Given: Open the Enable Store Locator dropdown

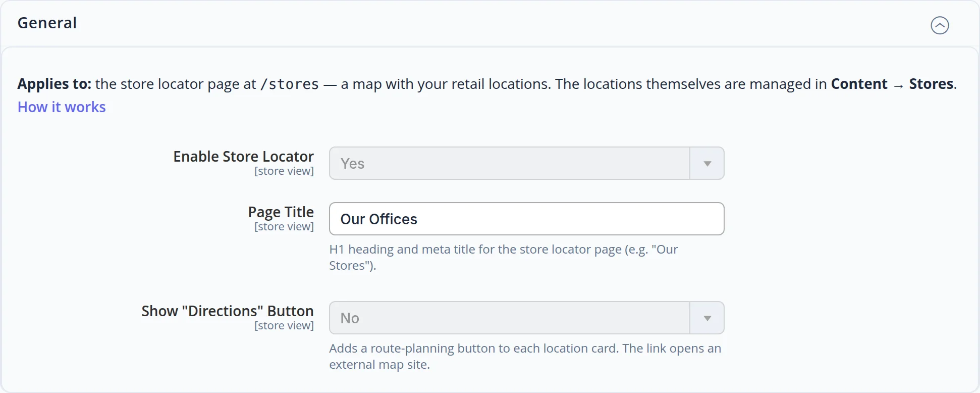Looking at the screenshot, I should point(526,163).
